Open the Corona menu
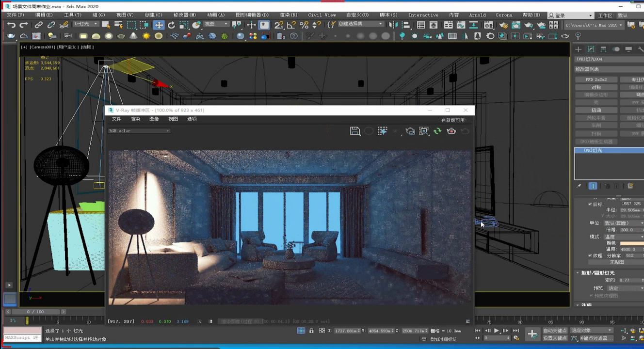 click(504, 15)
